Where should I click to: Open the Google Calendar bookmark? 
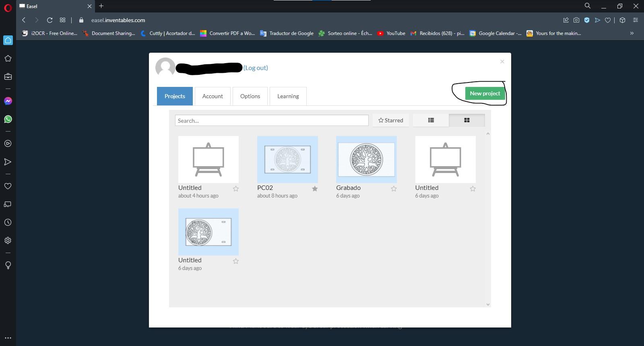(x=495, y=33)
